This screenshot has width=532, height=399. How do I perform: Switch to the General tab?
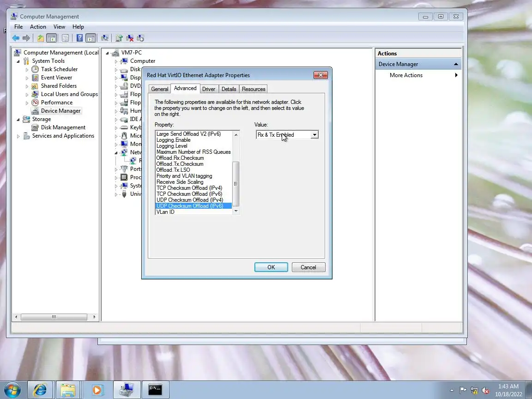pyautogui.click(x=159, y=89)
